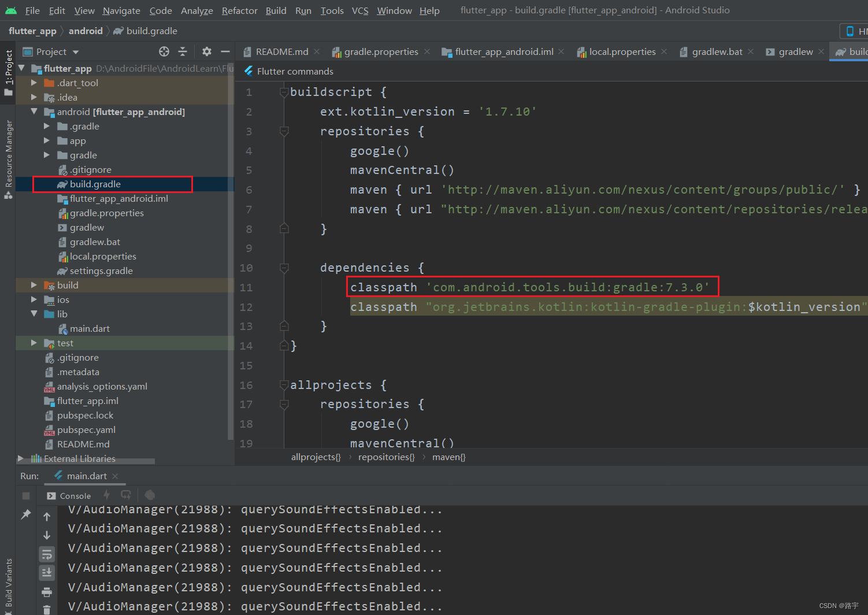This screenshot has height=615, width=868.
Task: Open the Refactor menu
Action: point(239,10)
